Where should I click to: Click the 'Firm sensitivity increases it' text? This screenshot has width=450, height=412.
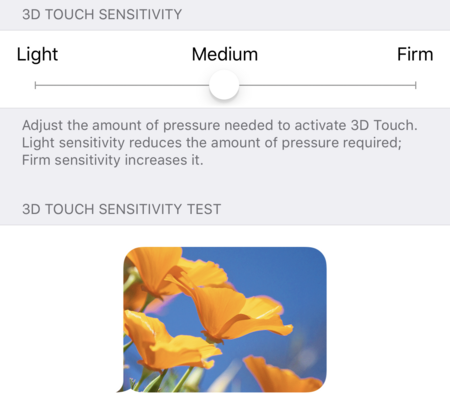pyautogui.click(x=112, y=160)
